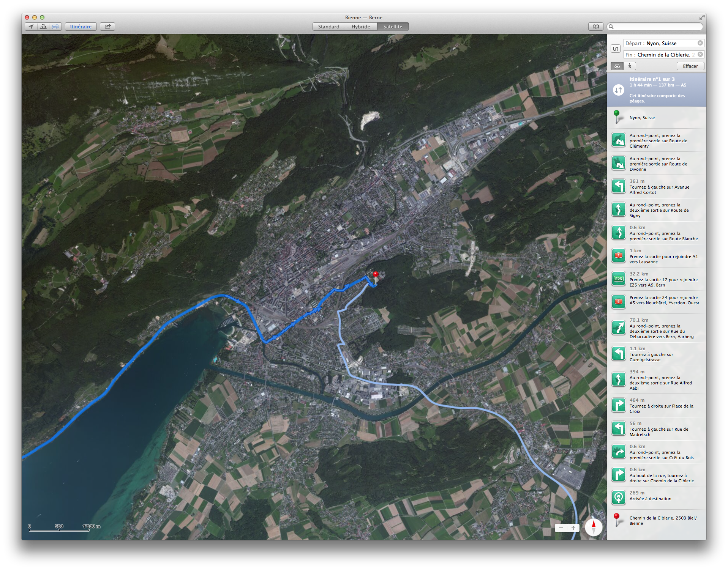The image size is (728, 570).
Task: Click the compass to reset north
Action: 593,527
